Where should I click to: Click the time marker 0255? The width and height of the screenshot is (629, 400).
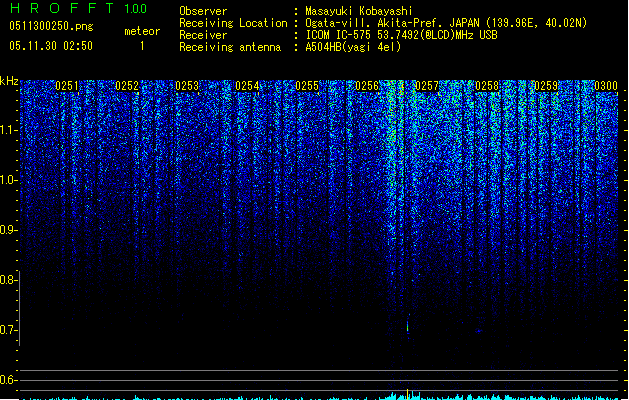(307, 86)
